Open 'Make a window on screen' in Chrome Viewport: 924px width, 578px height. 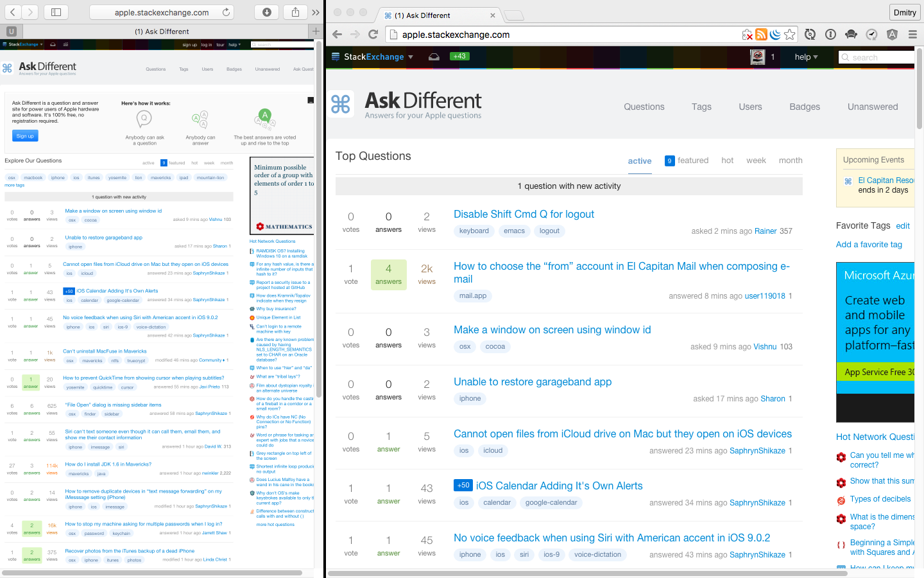click(x=552, y=330)
